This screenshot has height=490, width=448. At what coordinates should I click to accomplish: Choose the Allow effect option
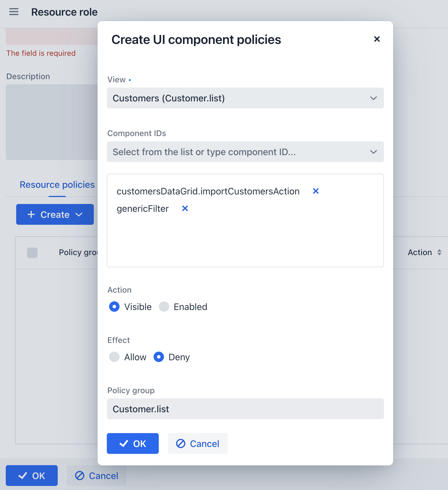[114, 357]
